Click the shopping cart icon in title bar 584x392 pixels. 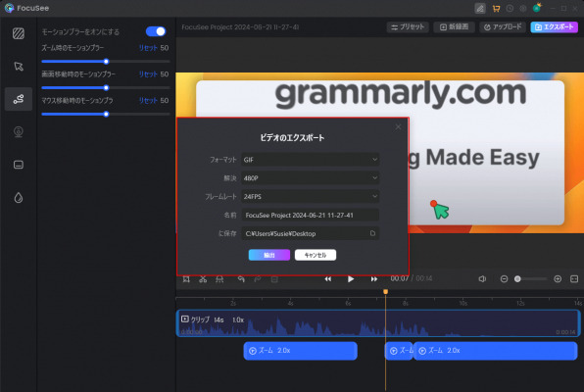496,8
